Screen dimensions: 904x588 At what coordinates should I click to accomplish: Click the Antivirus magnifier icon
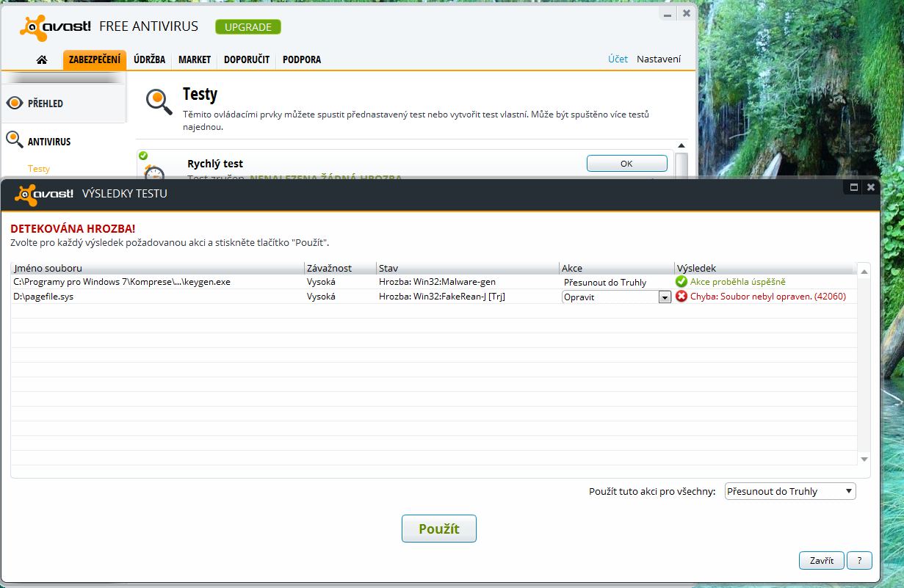15,139
